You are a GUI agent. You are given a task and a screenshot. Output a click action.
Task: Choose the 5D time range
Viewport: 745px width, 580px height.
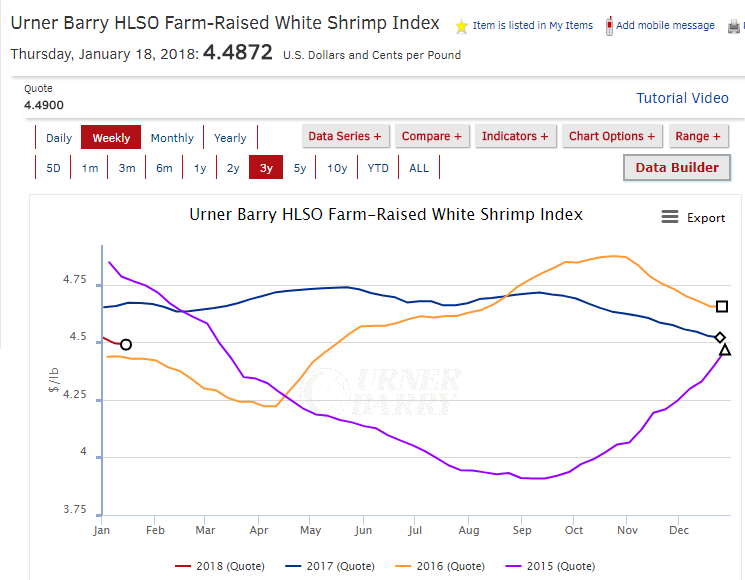[x=53, y=168]
